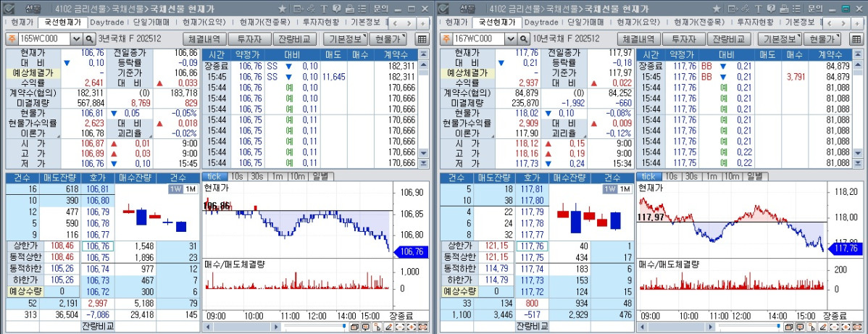Image resolution: width=868 pixels, height=334 pixels.
Task: Click the check-mark icon in the 3년국채 window title bar
Action: (8, 9)
